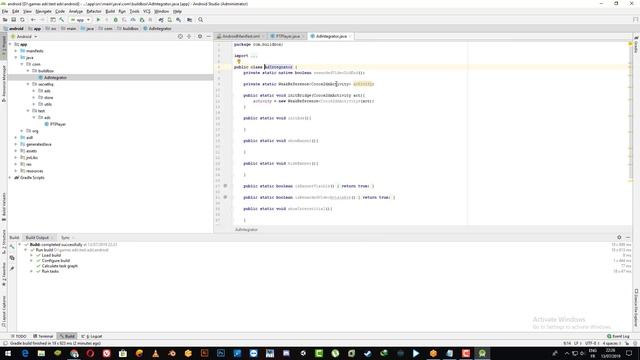Click the intention light bulb in editor

[x=239, y=62]
